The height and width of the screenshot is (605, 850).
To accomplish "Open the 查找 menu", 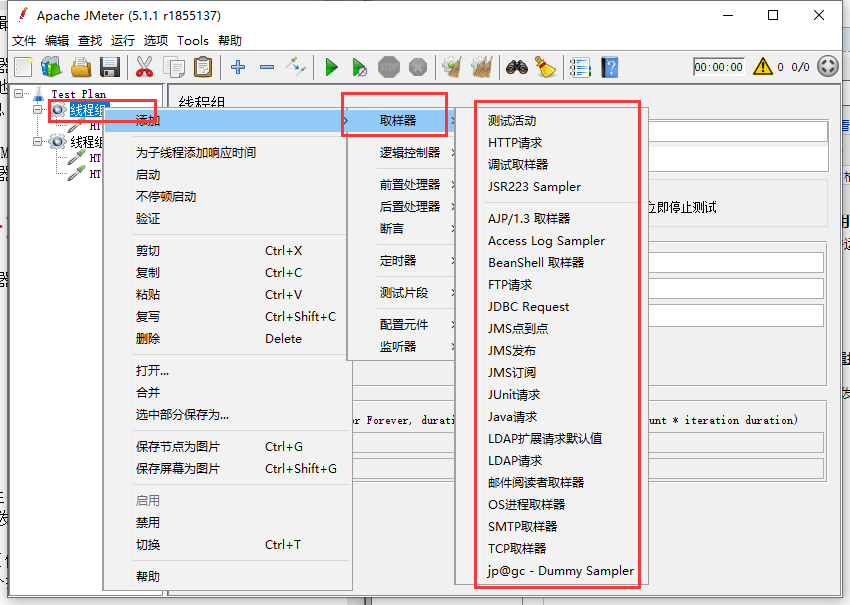I will point(90,41).
